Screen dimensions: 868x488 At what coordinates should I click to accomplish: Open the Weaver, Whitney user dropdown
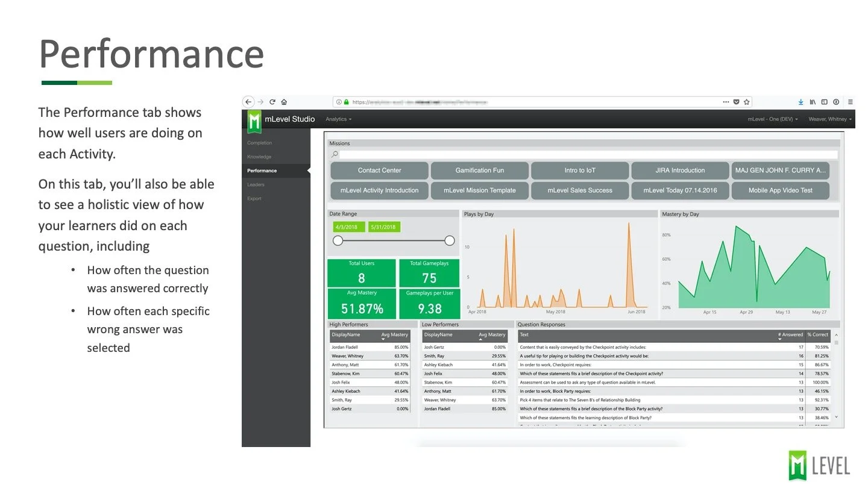(x=830, y=119)
